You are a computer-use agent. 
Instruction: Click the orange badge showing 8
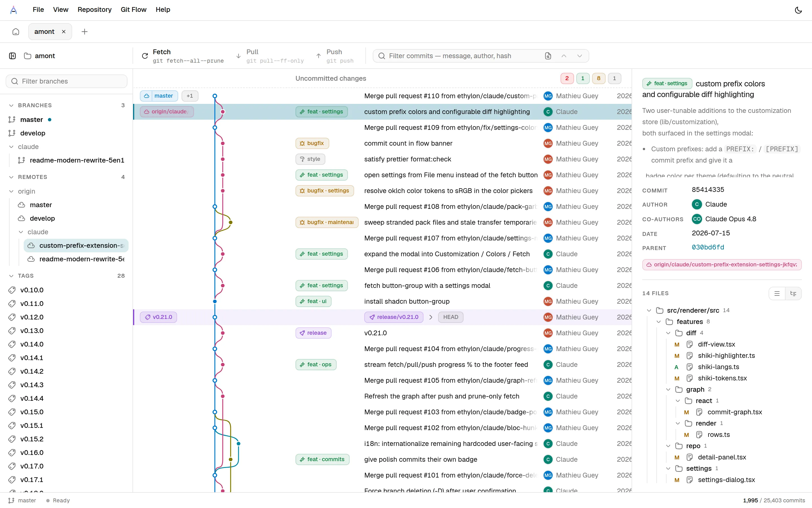pos(599,78)
